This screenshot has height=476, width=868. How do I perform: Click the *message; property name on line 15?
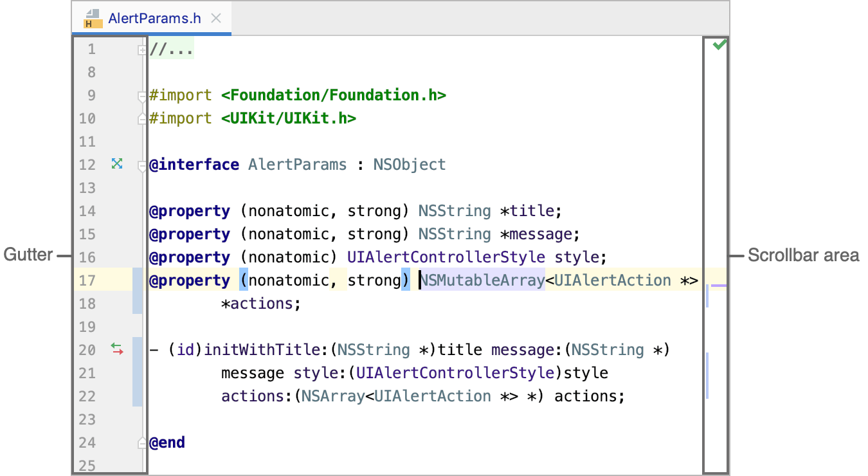540,234
